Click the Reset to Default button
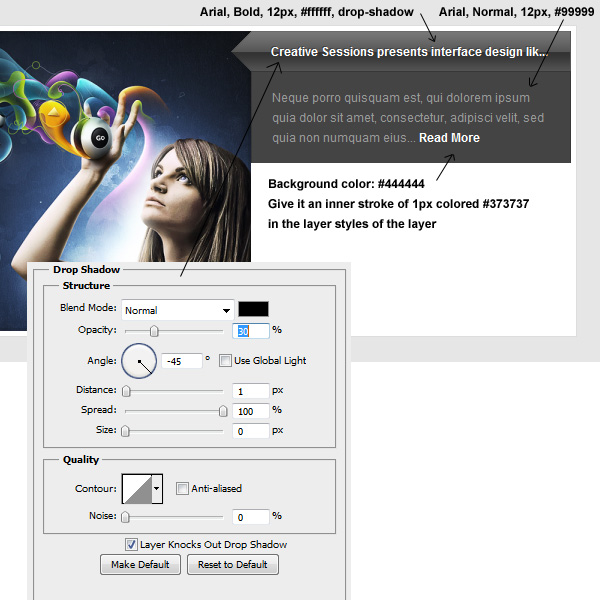 click(233, 564)
